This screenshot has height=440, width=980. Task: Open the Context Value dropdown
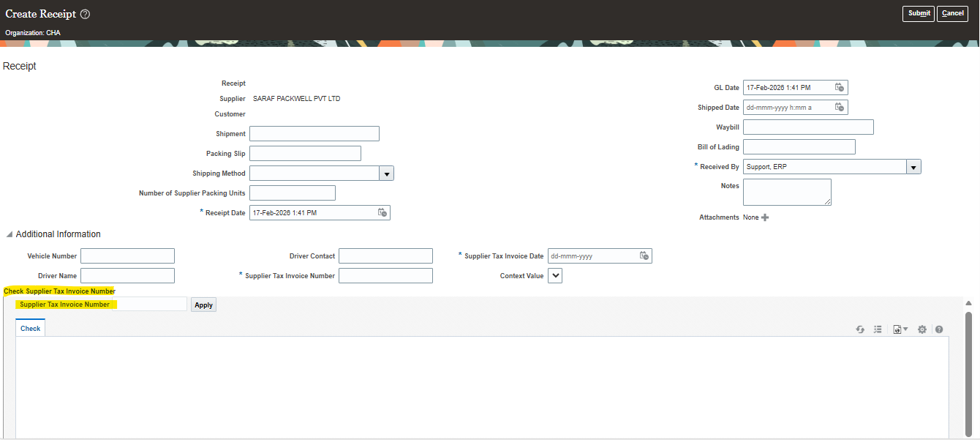point(555,275)
